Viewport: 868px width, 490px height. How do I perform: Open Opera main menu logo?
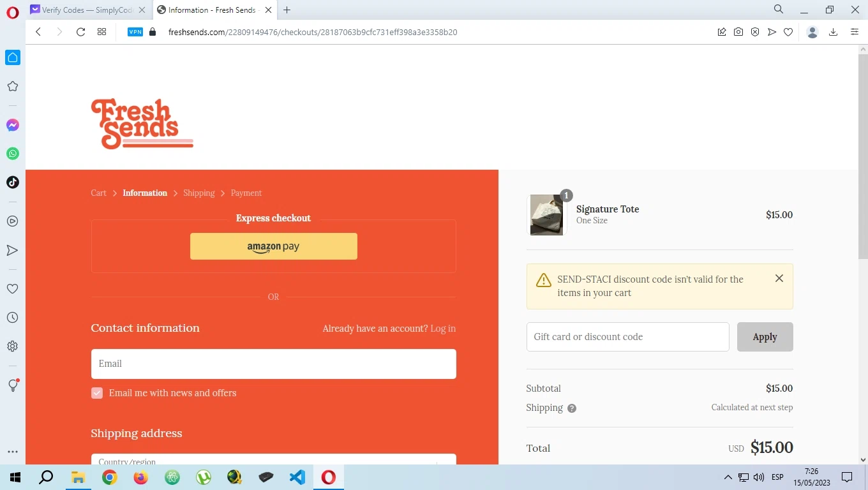coord(13,13)
